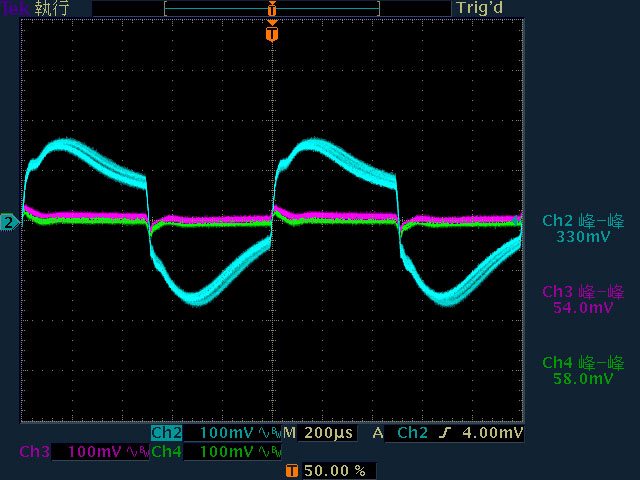Click the orange trigger position T marker

tap(271, 34)
